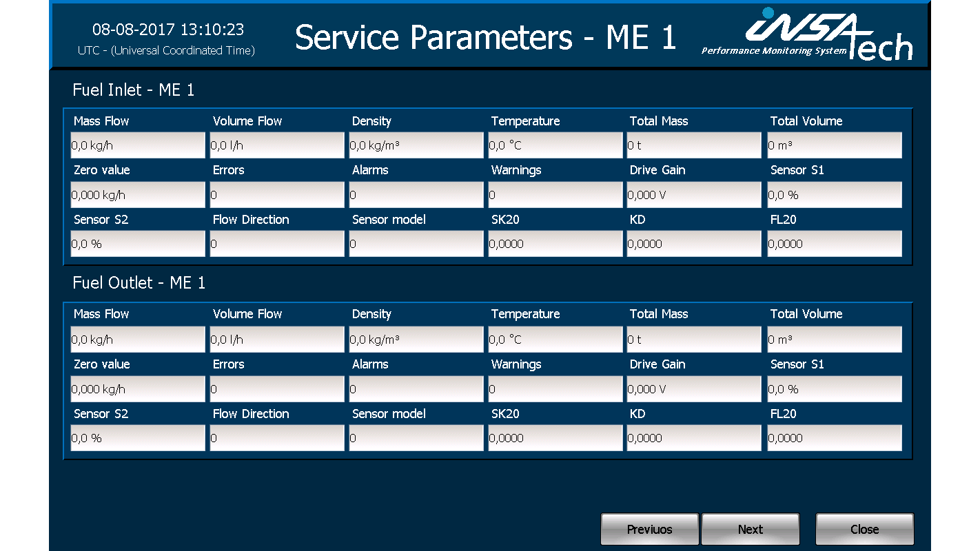Select Fuel Inlet Total Mass field

(694, 145)
